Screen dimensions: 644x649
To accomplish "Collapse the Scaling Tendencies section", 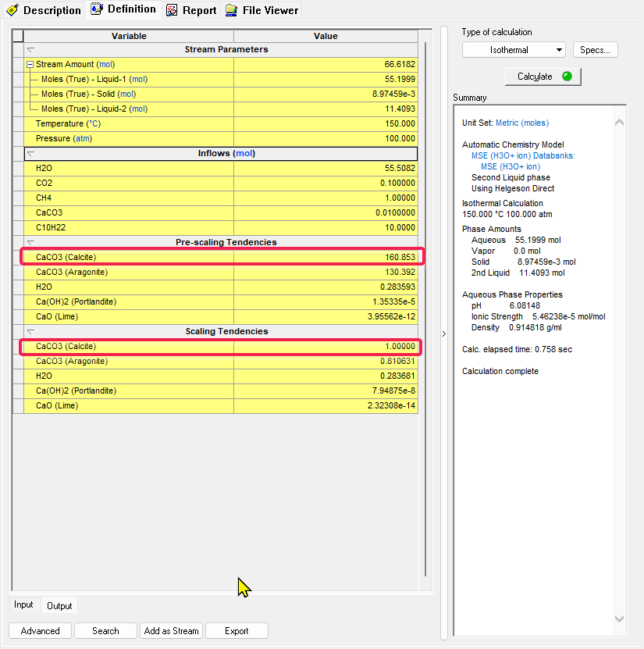I will coord(30,332).
